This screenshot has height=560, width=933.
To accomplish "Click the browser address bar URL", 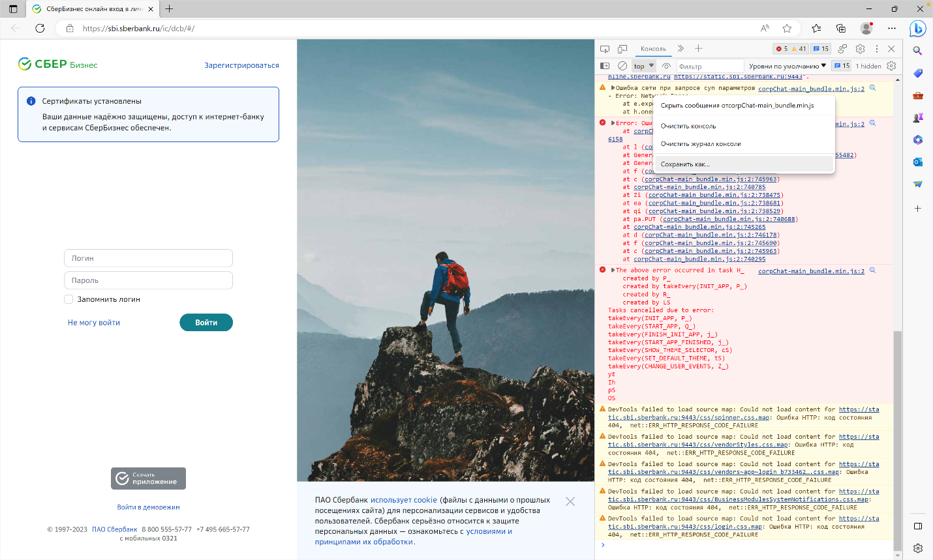I will 138,29.
